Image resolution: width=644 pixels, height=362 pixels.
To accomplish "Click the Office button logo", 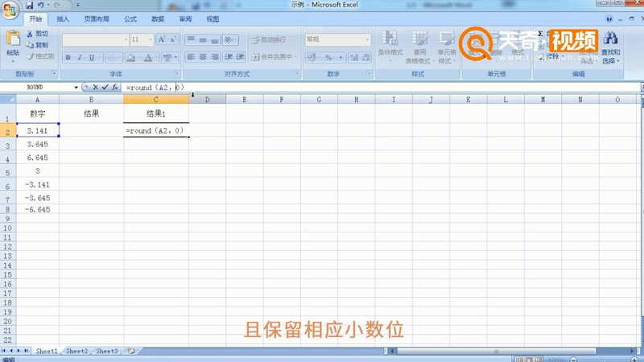I will [x=10, y=10].
